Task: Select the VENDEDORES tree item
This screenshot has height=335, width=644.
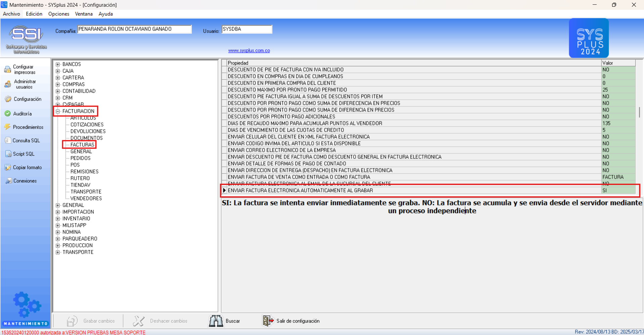Action: click(x=86, y=198)
